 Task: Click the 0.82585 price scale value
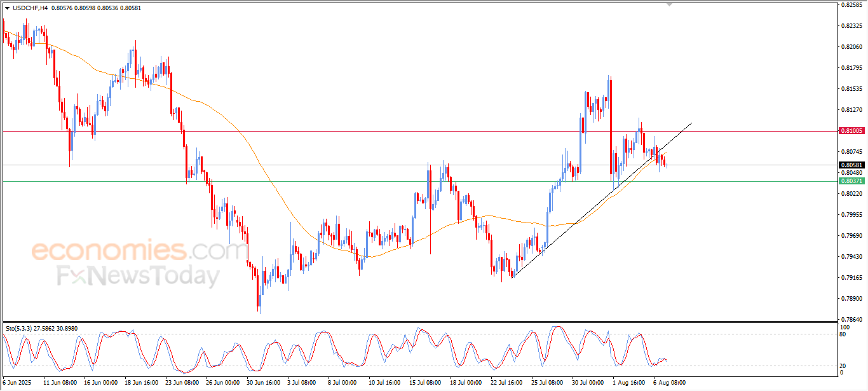[x=850, y=5]
